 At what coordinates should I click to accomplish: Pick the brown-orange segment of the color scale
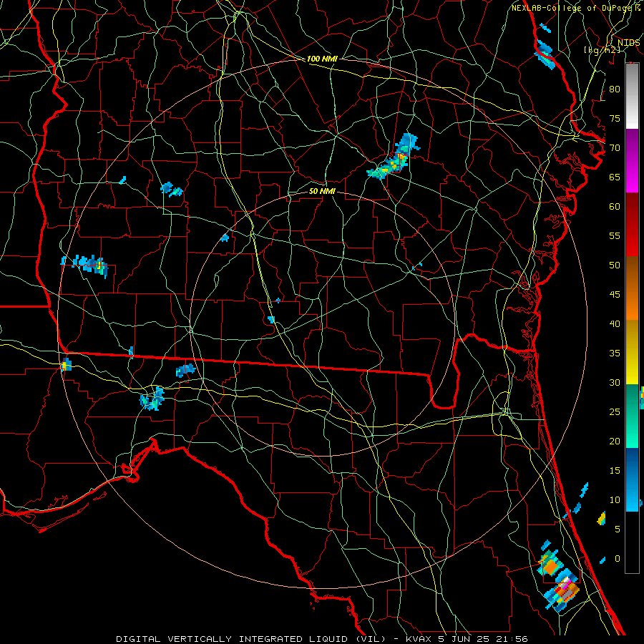[x=632, y=288]
